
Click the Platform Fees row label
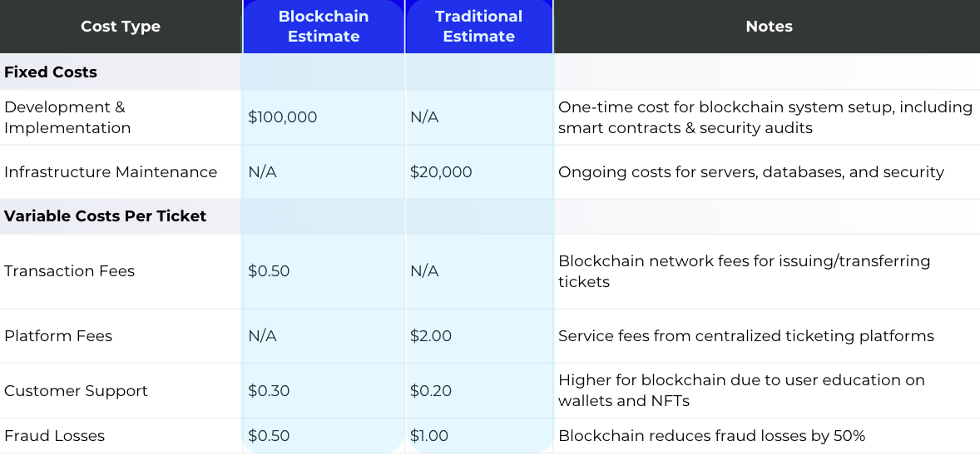coord(58,336)
